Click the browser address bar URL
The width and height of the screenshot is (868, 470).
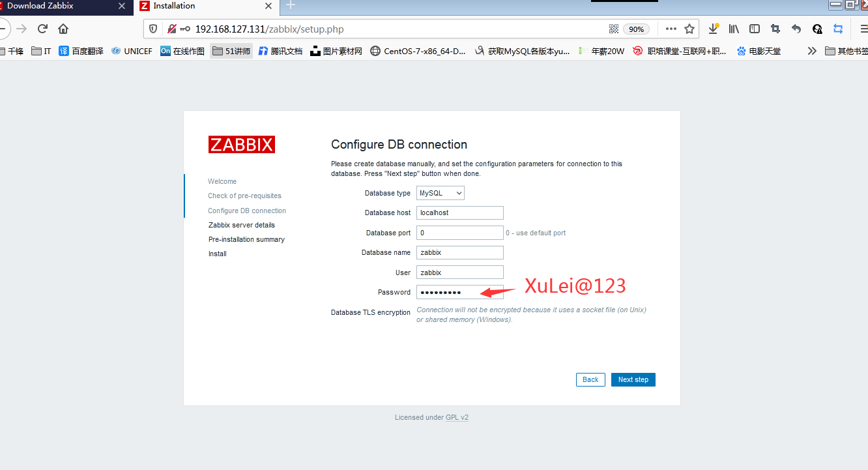coord(270,29)
